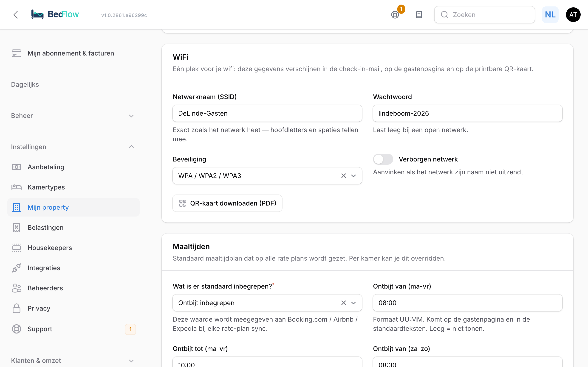Click the Integraties plug icon
588x367 pixels.
tap(17, 268)
